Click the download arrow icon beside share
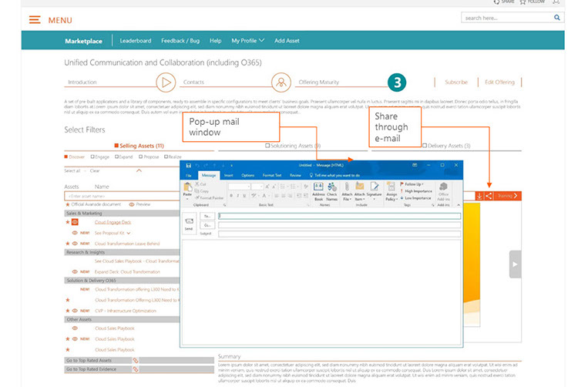Image resolution: width=588 pixels, height=387 pixels. 479,196
